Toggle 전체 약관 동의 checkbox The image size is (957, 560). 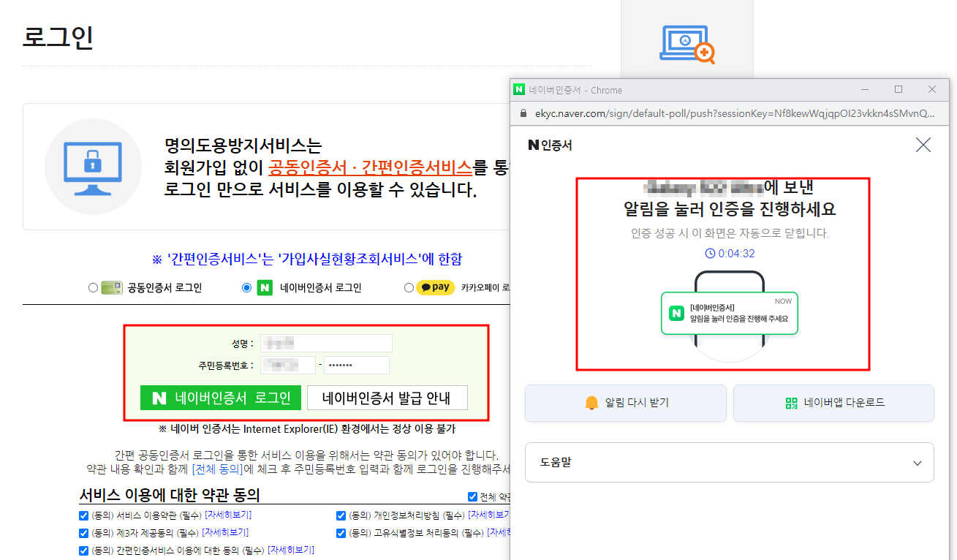pyautogui.click(x=472, y=497)
